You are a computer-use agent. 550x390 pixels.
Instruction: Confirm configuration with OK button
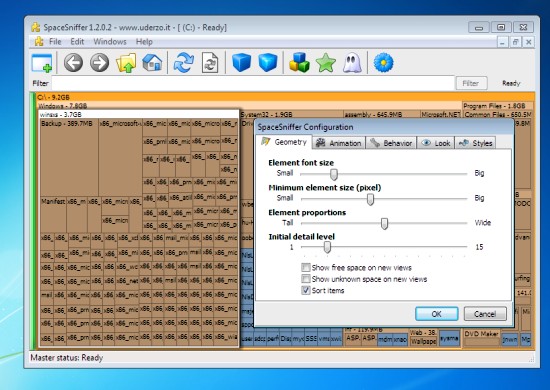(x=437, y=314)
